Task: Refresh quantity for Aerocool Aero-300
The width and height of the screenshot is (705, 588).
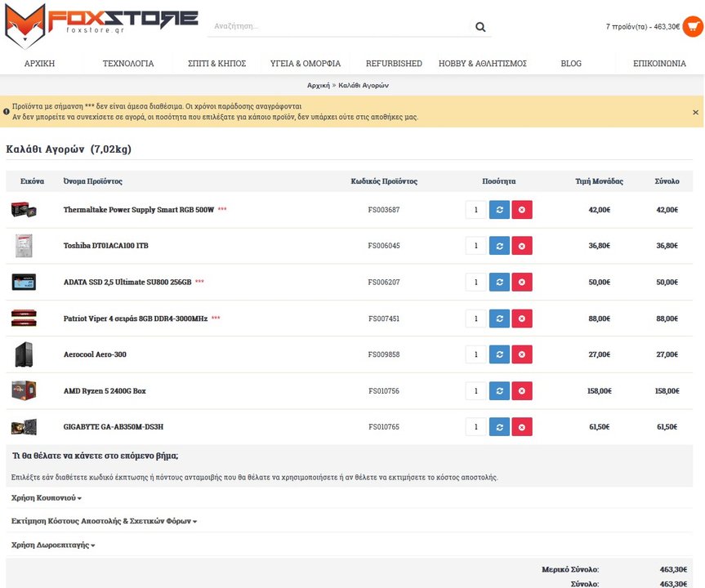Action: (499, 354)
